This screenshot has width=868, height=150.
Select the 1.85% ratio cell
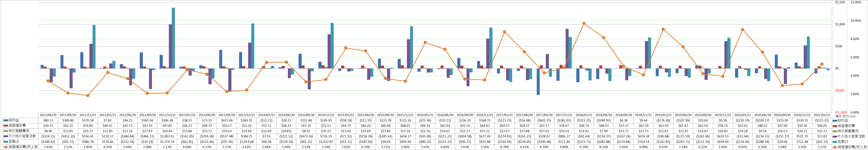coord(88,147)
